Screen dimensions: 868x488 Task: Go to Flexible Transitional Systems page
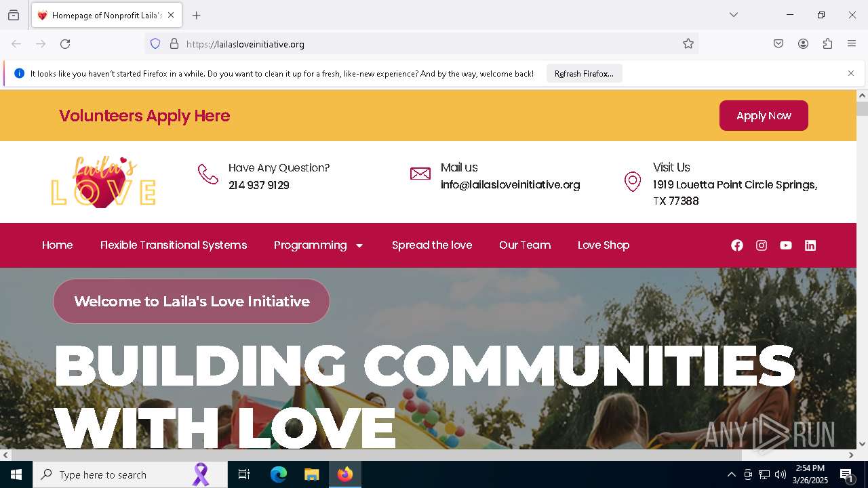[x=174, y=245]
